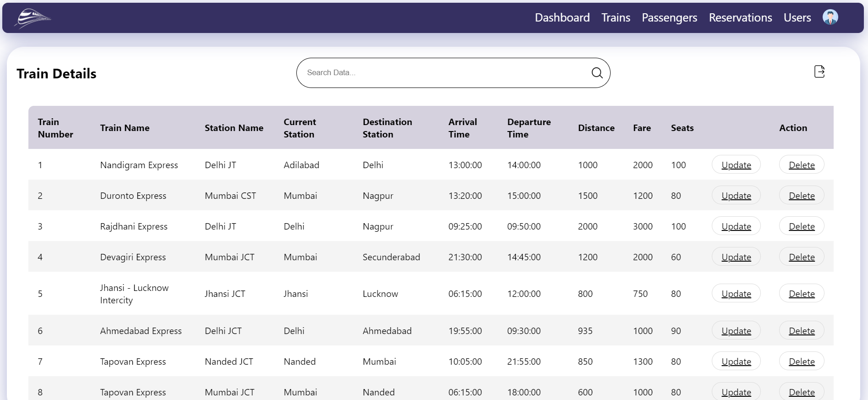Click the Ahmedabad destination cell
The image size is (868, 400).
[387, 331]
